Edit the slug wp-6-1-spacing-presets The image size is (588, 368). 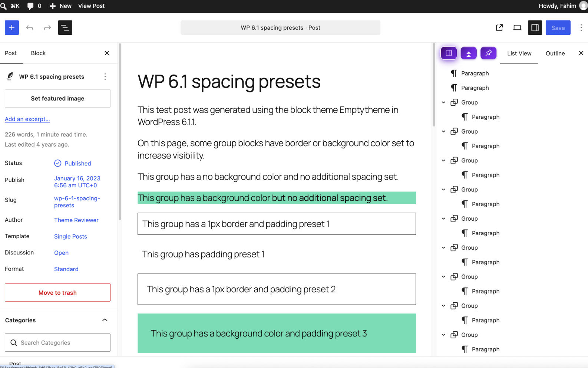click(77, 202)
